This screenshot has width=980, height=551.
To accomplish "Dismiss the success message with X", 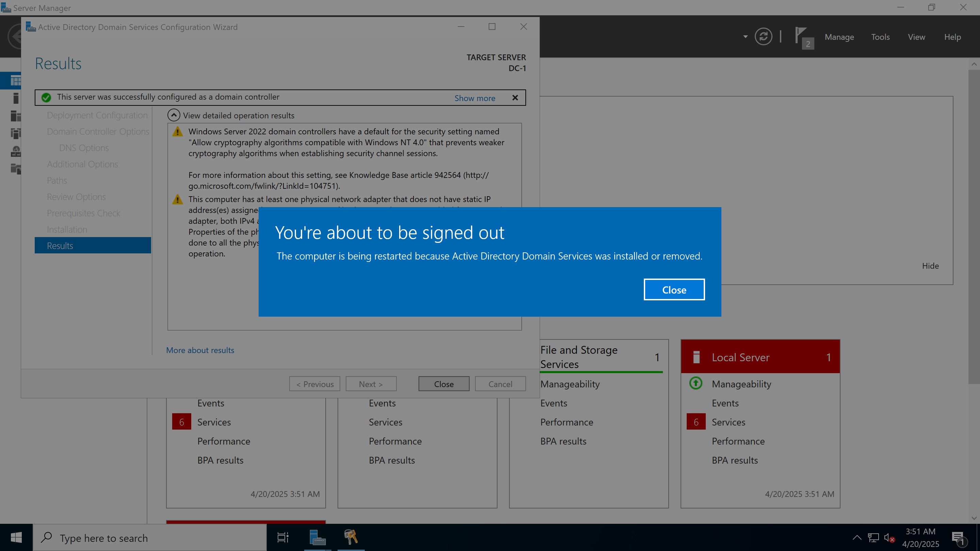I will [515, 98].
